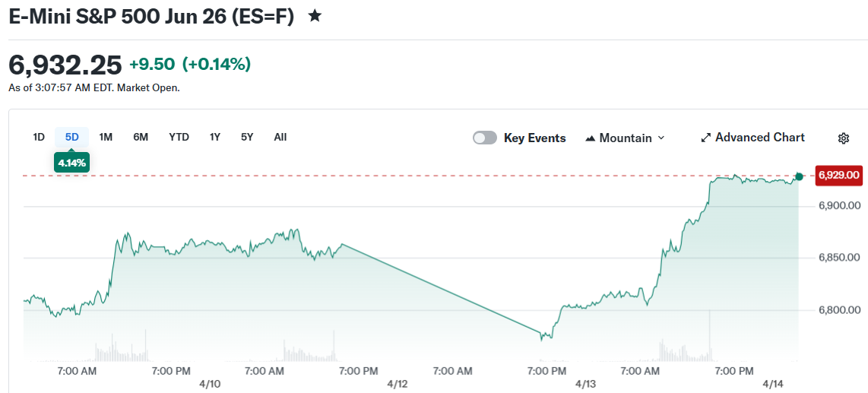This screenshot has width=868, height=393.
Task: Click the 4/12 date label
Action: click(398, 384)
